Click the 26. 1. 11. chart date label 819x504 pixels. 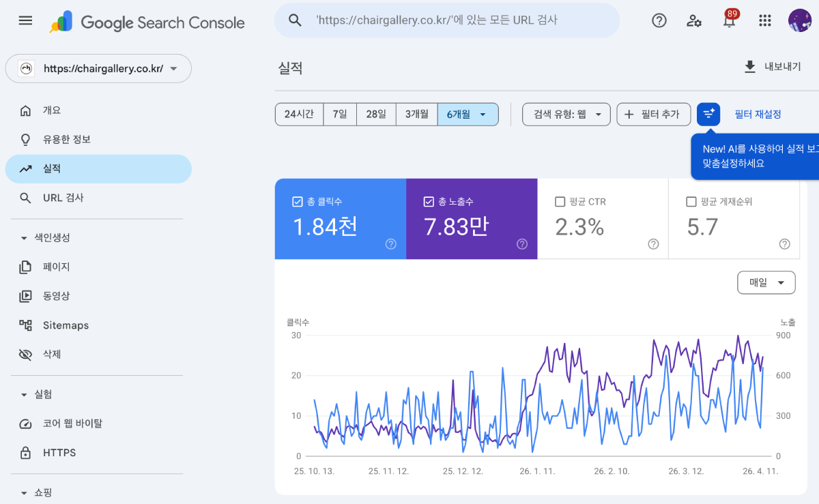tap(537, 471)
